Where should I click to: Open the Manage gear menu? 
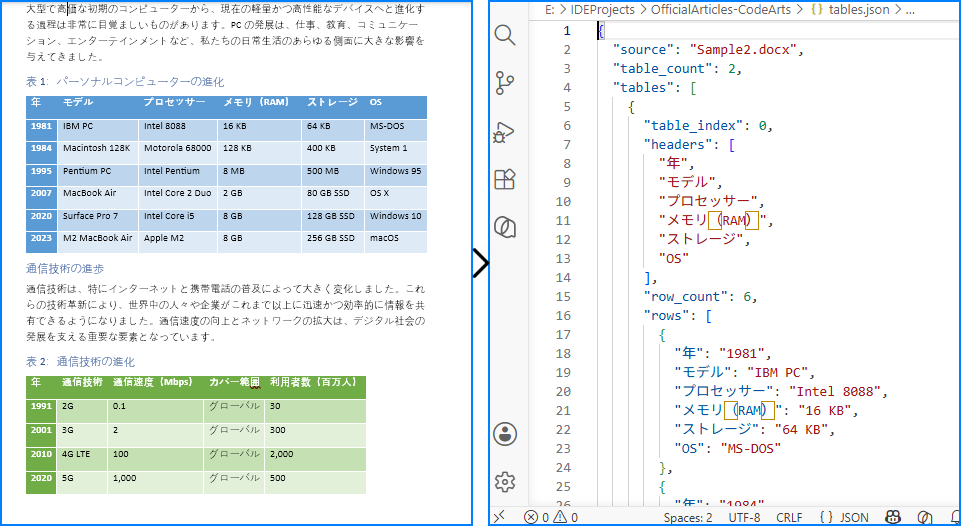504,482
